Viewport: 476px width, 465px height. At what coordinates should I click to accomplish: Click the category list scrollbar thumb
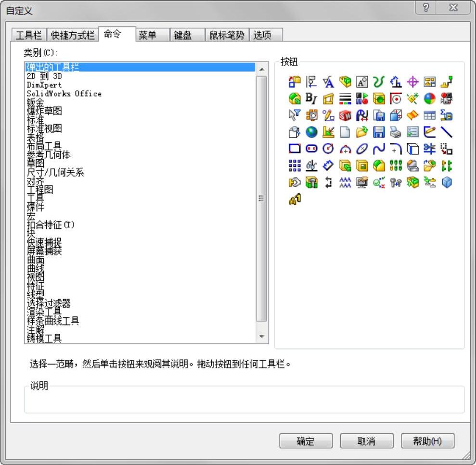(262, 199)
